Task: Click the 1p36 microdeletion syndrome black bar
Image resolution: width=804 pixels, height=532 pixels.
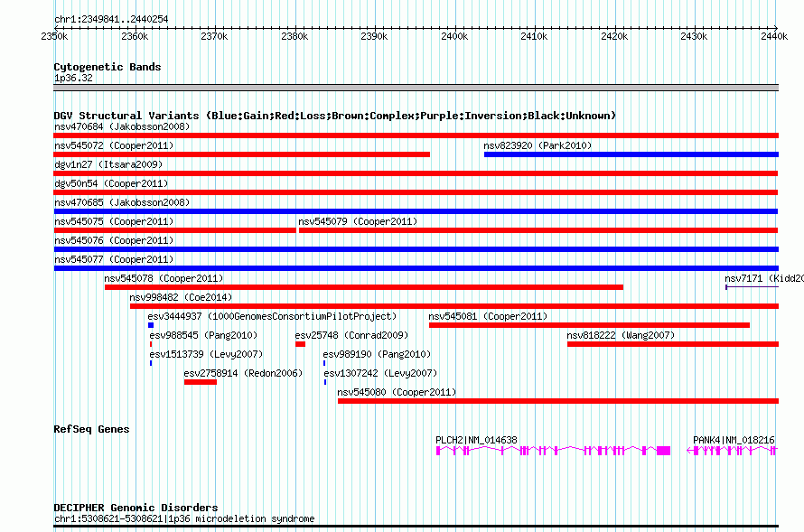Action: tap(416, 526)
